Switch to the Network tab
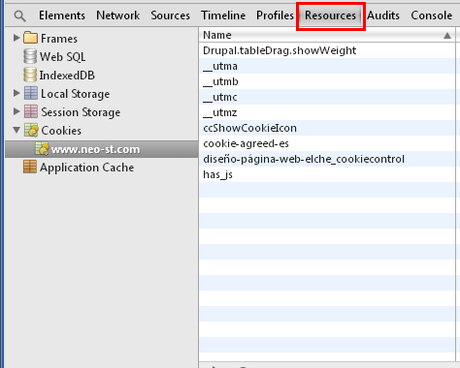 [118, 15]
